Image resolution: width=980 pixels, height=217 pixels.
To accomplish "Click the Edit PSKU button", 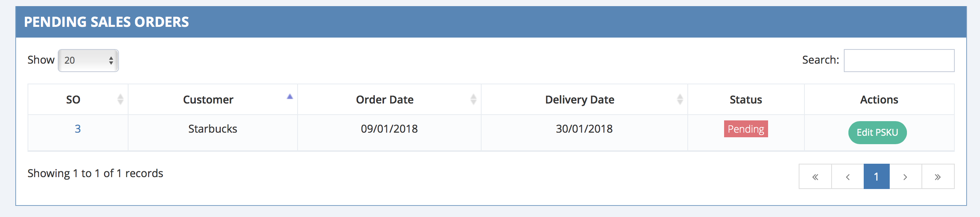I will 877,133.
